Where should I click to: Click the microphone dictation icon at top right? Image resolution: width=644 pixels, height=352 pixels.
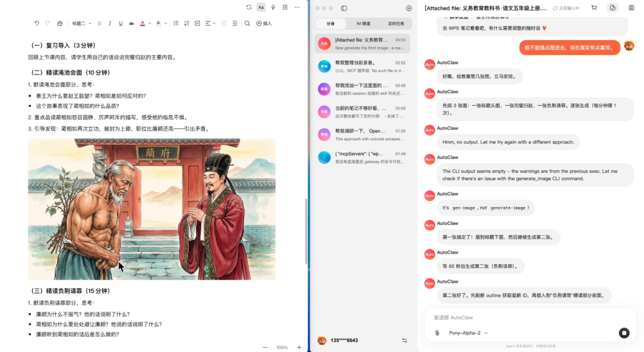(x=273, y=7)
